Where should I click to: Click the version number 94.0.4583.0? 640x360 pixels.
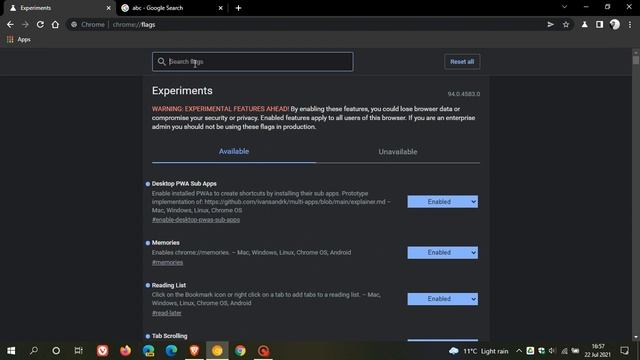(464, 94)
